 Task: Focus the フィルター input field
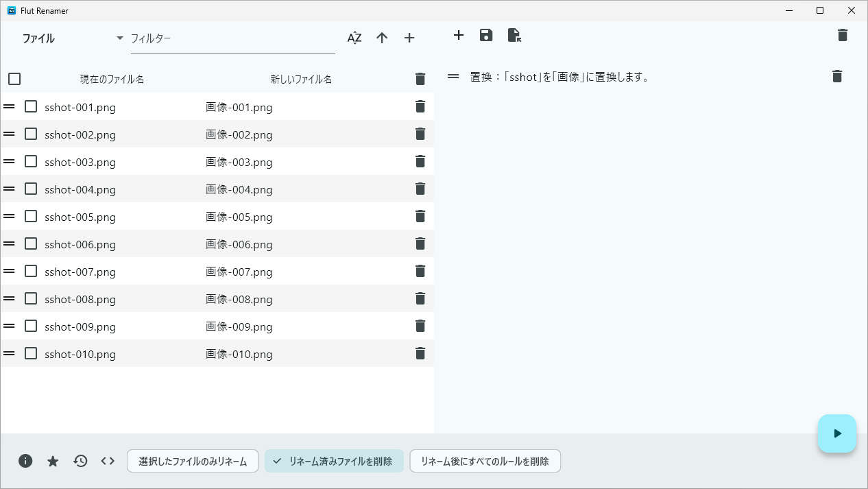pyautogui.click(x=233, y=38)
